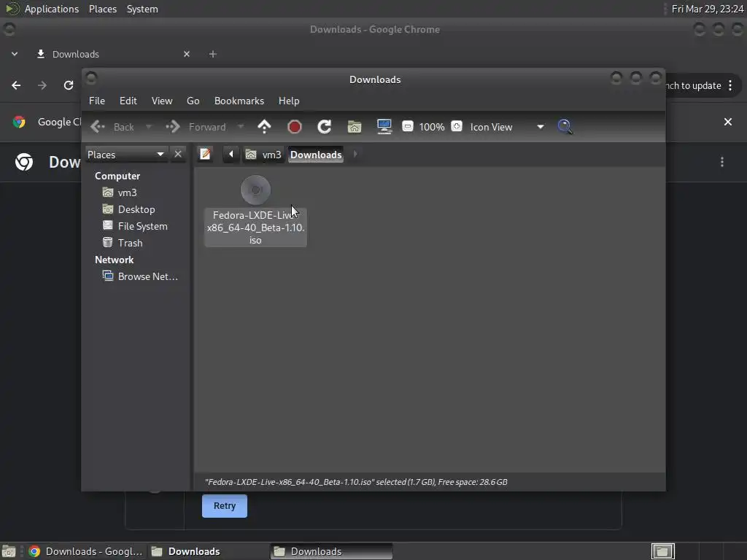The height and width of the screenshot is (560, 747).
Task: Click Downloads in the path bar
Action: 316,155
